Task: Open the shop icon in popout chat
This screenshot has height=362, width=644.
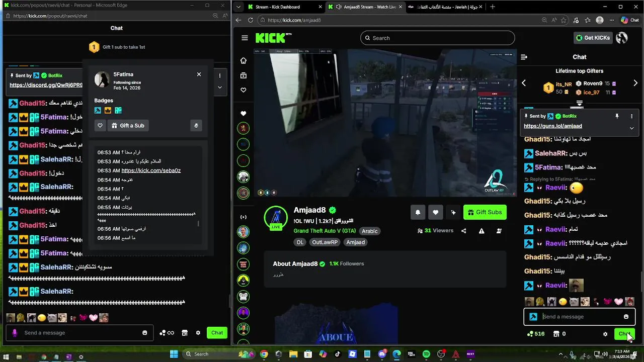Action: point(185,333)
